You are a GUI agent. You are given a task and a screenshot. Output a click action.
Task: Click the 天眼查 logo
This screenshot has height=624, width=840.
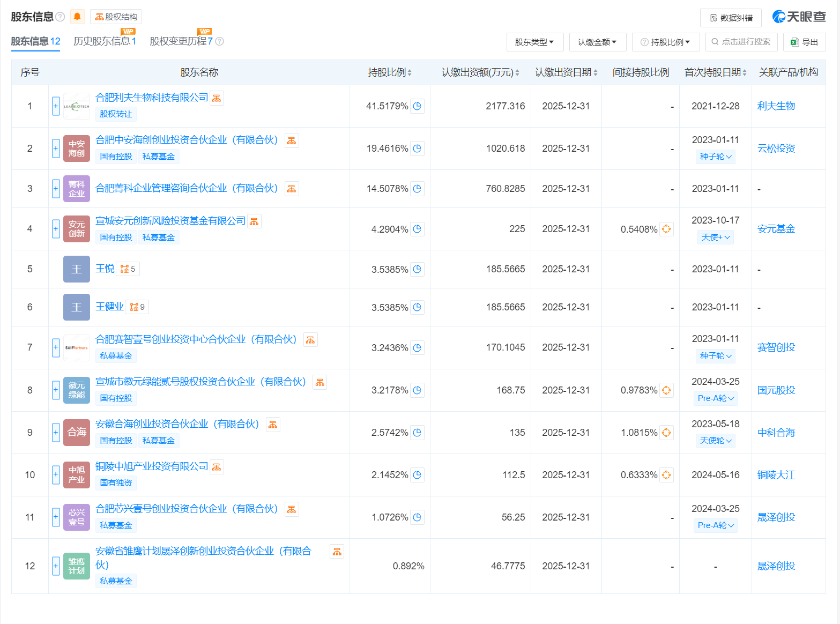[799, 17]
